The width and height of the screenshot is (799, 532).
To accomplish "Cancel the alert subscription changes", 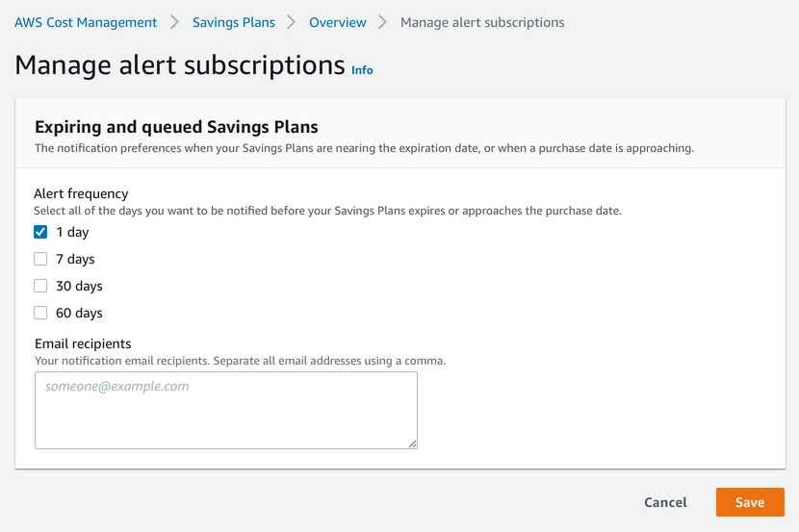I will click(x=665, y=502).
